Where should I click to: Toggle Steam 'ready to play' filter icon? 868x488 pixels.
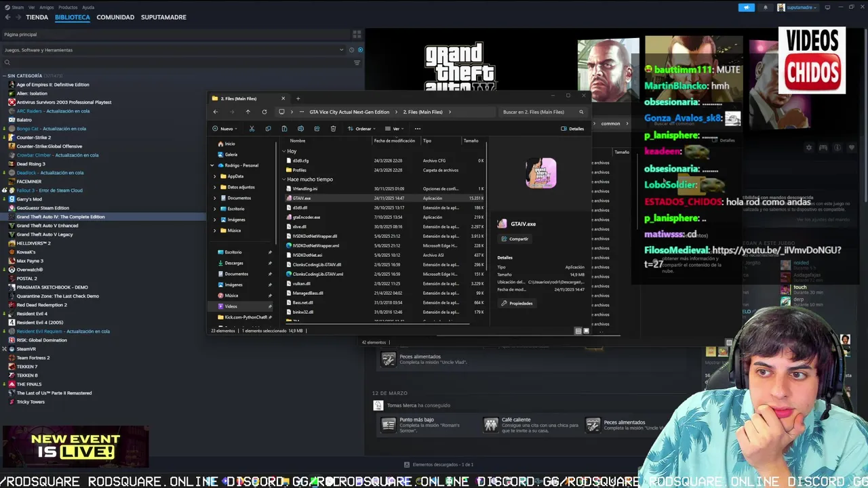[360, 49]
